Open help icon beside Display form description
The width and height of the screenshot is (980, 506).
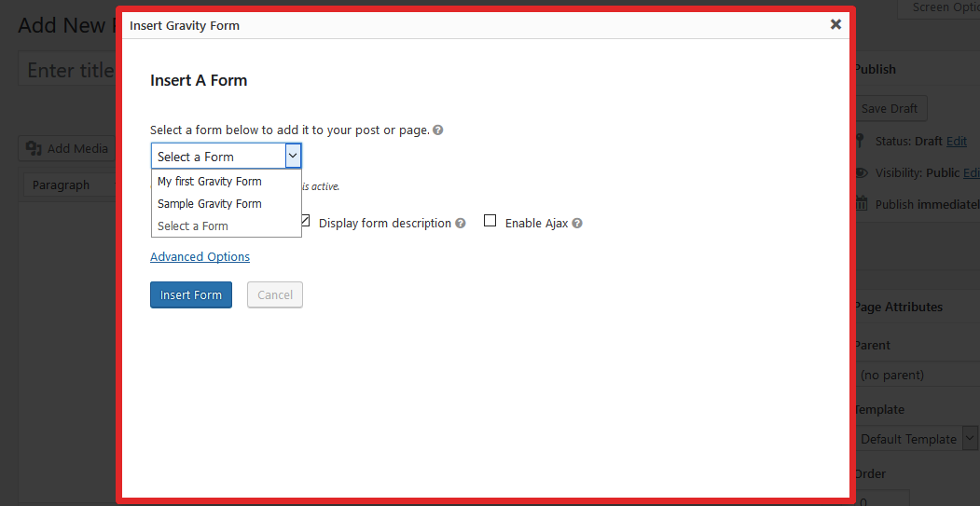point(461,223)
